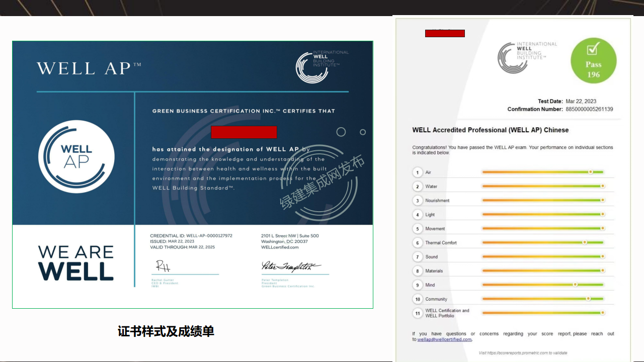644x362 pixels.
Task: Click the round WELL AP badge emblem
Action: [x=76, y=157]
